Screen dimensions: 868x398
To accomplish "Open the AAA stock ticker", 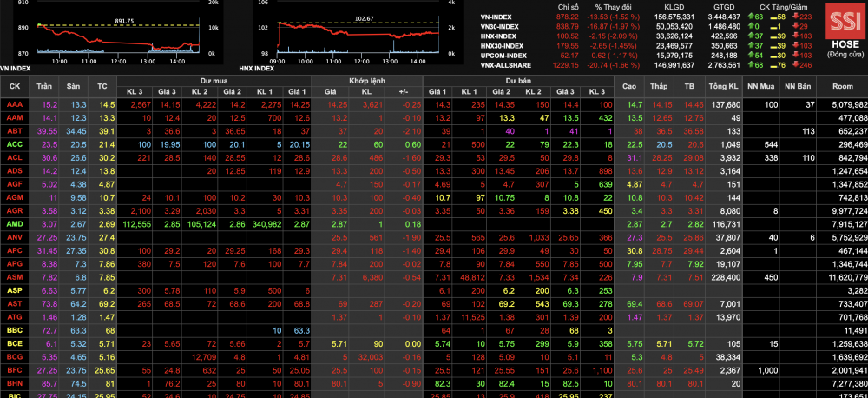I will 14,104.
